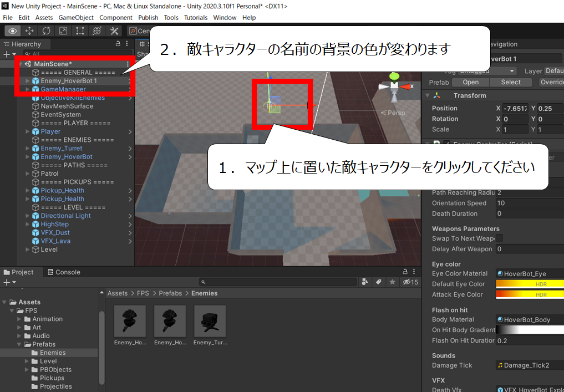Toggle hidden packages visibility (15) in Project
This screenshot has height=392, width=564.
click(410, 282)
